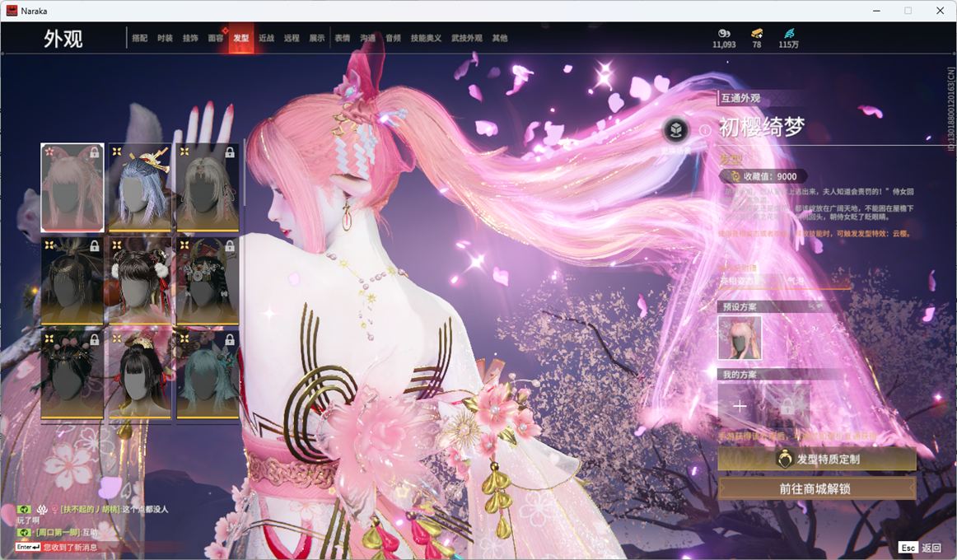This screenshot has width=957, height=560.
Task: Switch to the 近战 melee tab
Action: coord(266,38)
